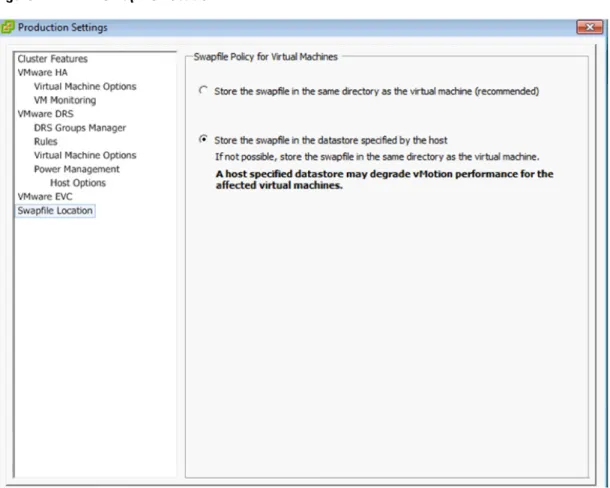Image resolution: width=610 pixels, height=488 pixels.
Task: Open Host Options under Power Management
Action: pyautogui.click(x=78, y=183)
